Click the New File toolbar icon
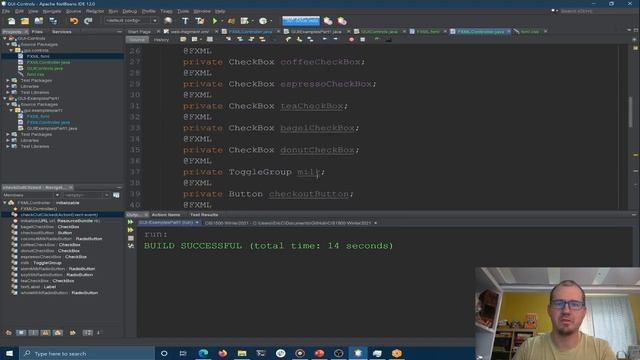 (x=11, y=21)
